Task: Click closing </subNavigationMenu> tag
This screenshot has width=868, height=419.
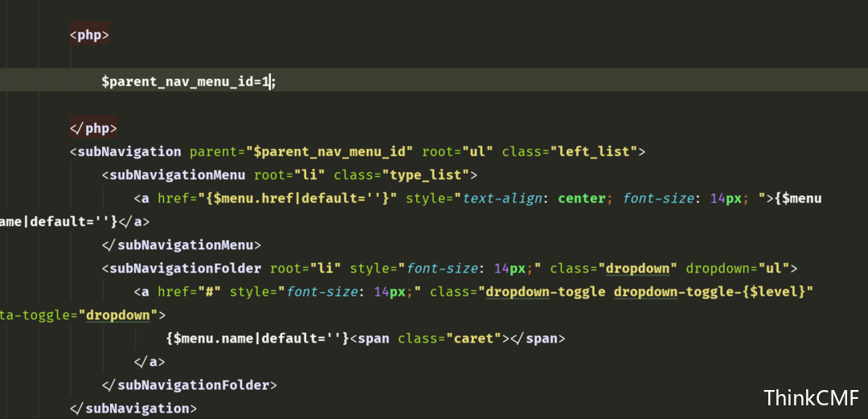Action: click(x=181, y=245)
